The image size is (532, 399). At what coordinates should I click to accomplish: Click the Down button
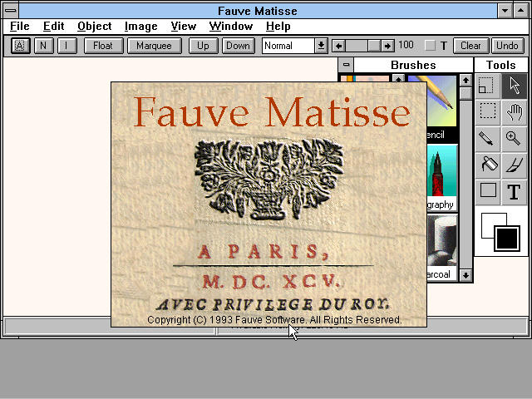click(x=239, y=46)
